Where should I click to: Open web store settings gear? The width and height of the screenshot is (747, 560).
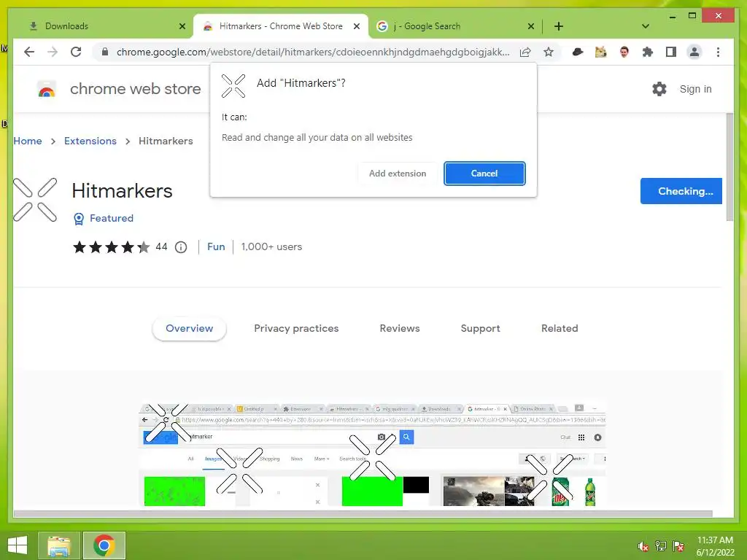coord(659,89)
